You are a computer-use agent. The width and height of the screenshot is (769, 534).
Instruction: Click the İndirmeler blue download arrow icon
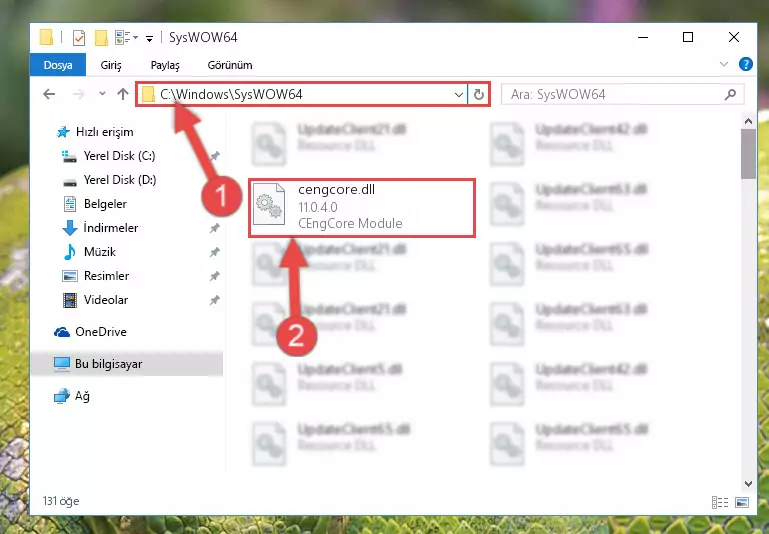pos(70,228)
